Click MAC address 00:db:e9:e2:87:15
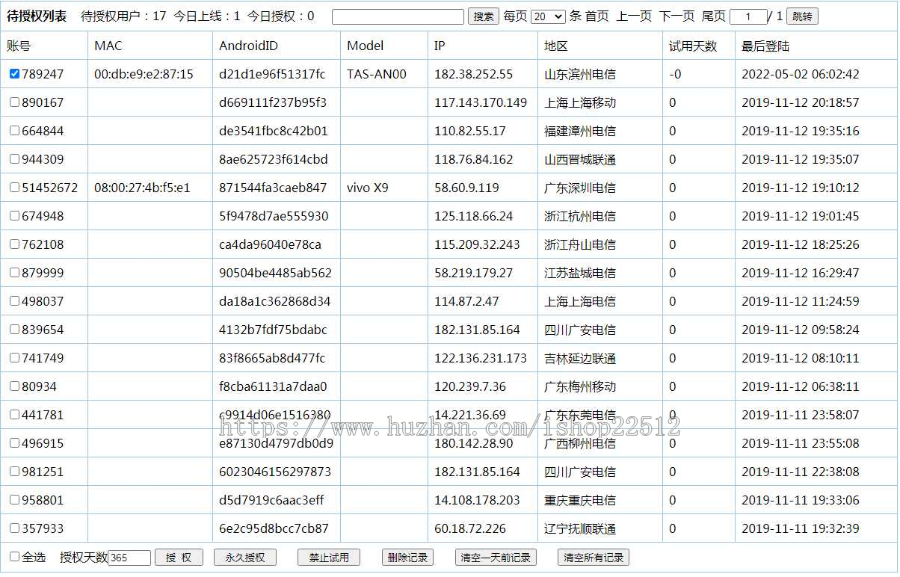This screenshot has height=577, width=900. (x=143, y=74)
